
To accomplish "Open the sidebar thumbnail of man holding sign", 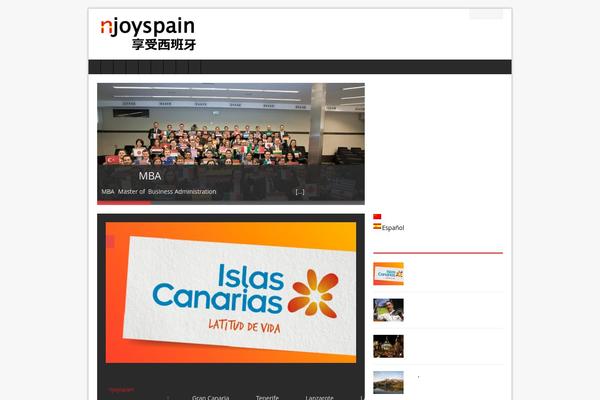I will coord(388,310).
